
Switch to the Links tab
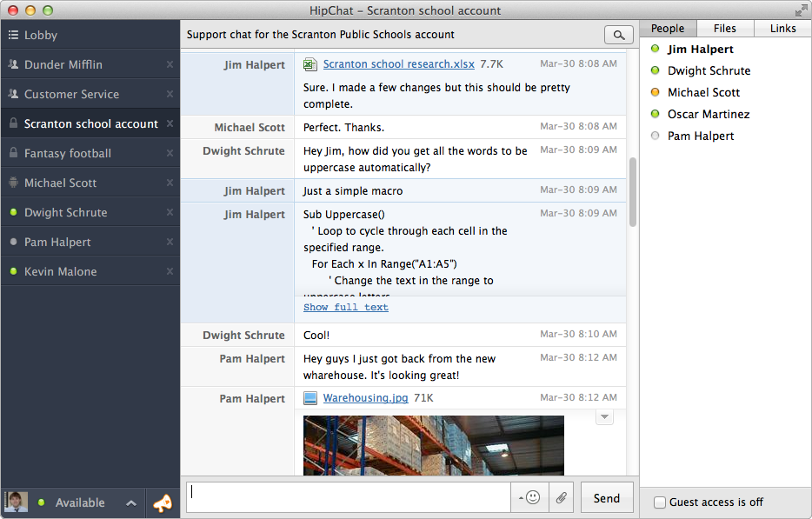pos(782,29)
